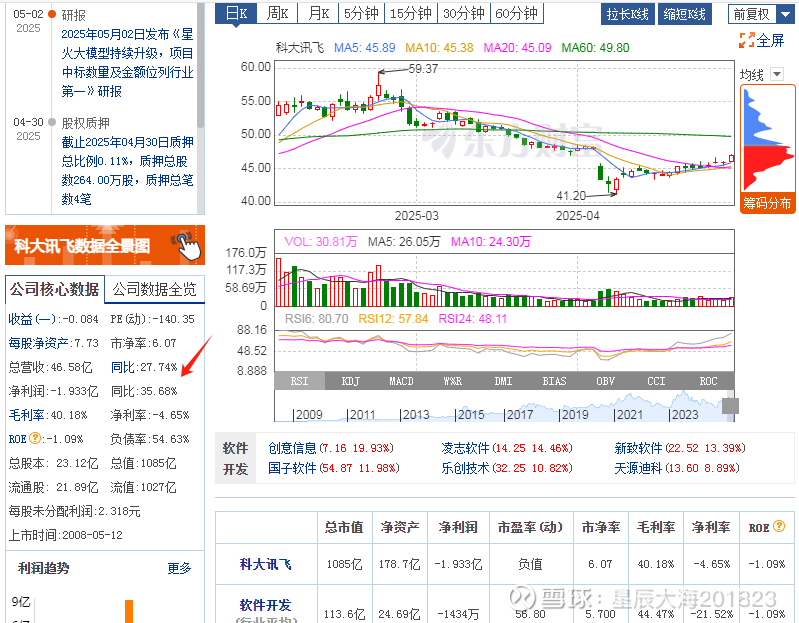Switch chart to 日K daily view

(236, 13)
